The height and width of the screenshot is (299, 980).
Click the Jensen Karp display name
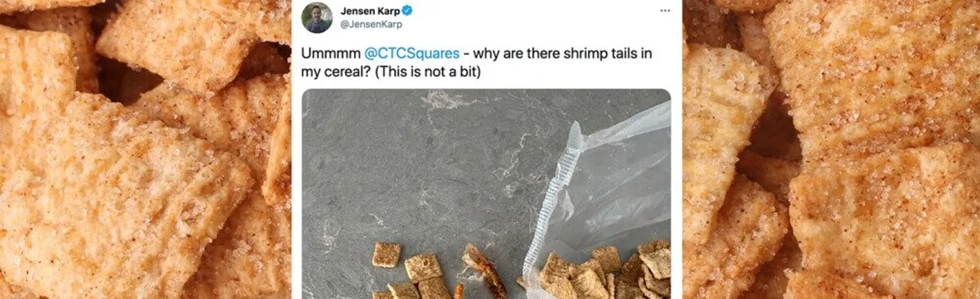(x=370, y=11)
